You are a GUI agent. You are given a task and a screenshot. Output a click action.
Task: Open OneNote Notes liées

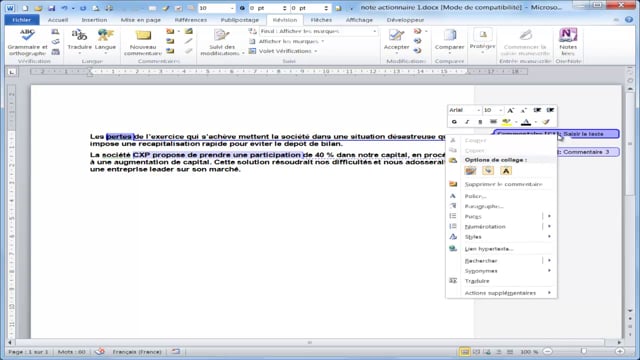568,42
